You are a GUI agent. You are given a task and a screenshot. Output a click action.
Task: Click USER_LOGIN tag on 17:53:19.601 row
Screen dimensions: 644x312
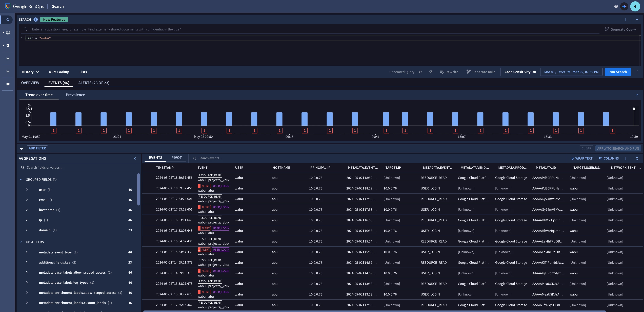pyautogui.click(x=221, y=207)
